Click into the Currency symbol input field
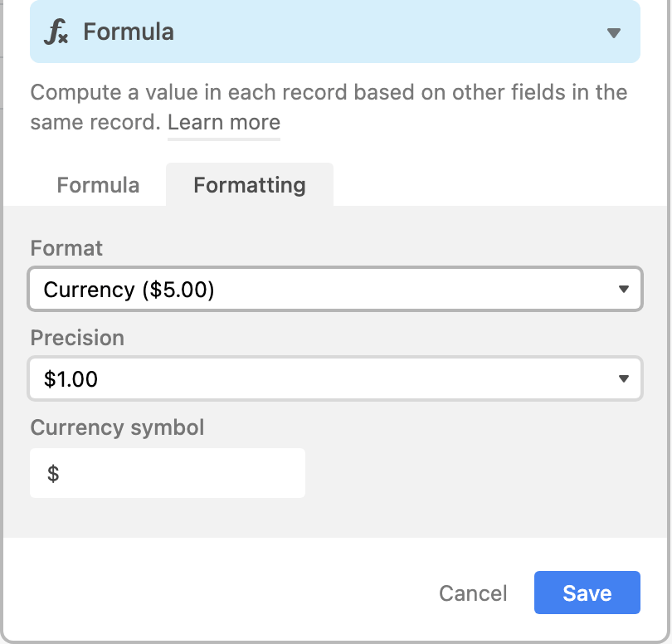 pyautogui.click(x=168, y=473)
